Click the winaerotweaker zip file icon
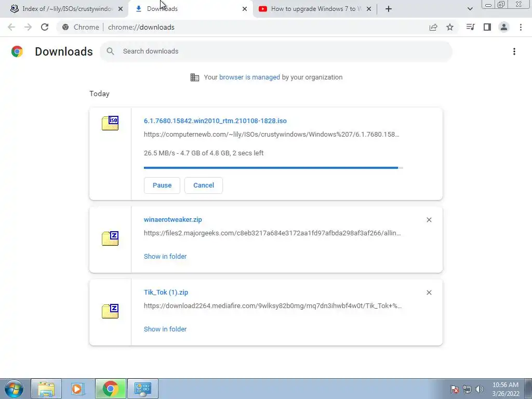This screenshot has width=532, height=399. coord(110,238)
